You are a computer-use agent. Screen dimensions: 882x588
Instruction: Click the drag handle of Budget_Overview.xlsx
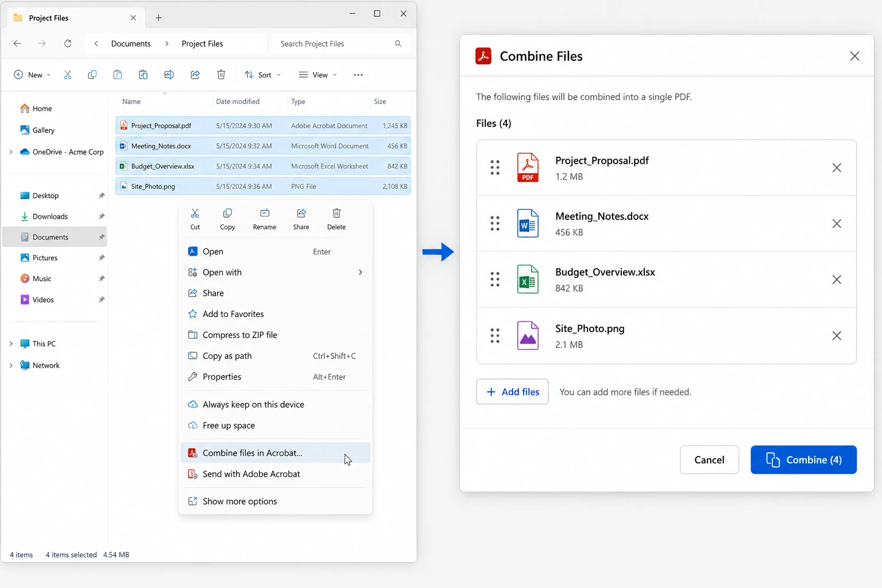pos(495,280)
